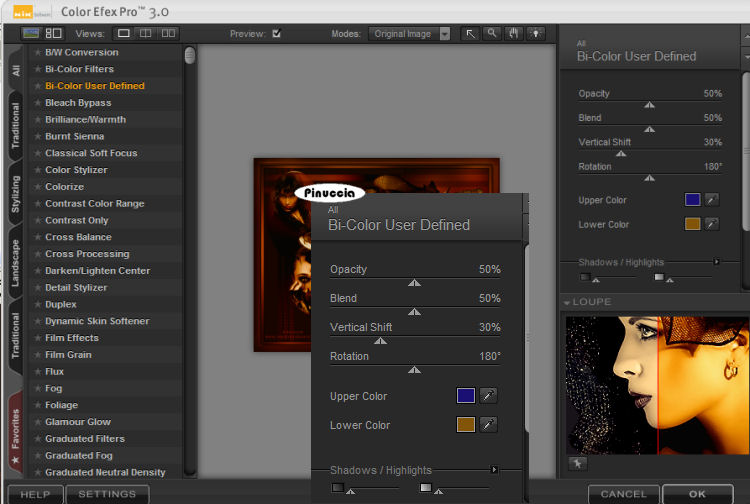Switch to split preview view icon

[146, 33]
